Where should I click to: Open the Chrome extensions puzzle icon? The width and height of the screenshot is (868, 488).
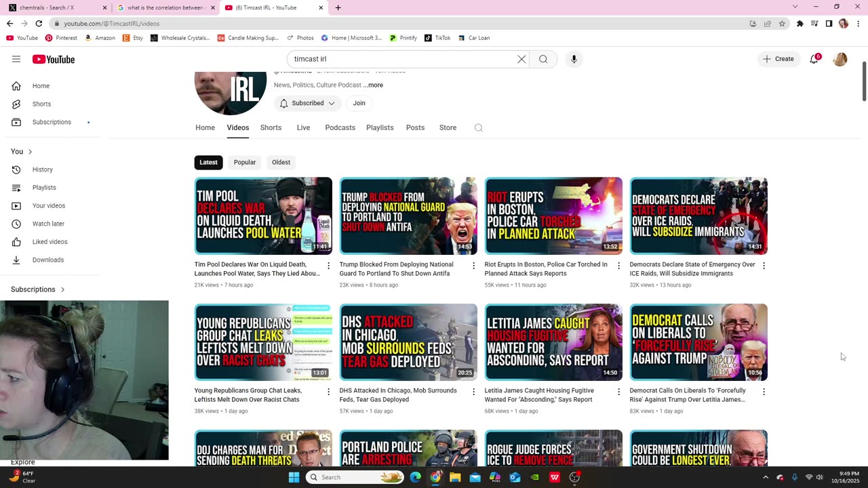800,23
